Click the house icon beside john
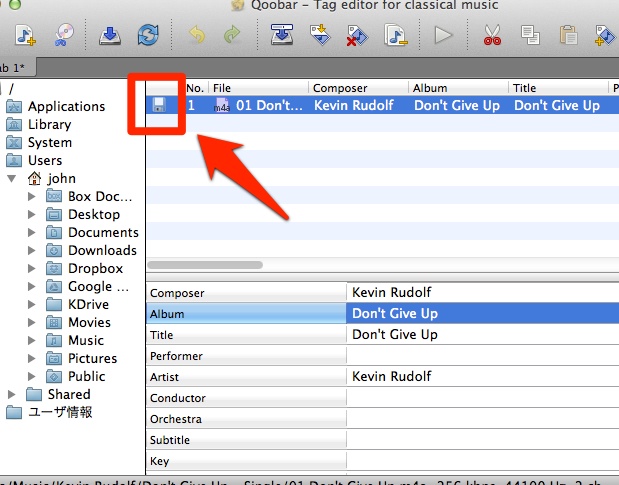Image resolution: width=619 pixels, height=485 pixels. [x=34, y=178]
